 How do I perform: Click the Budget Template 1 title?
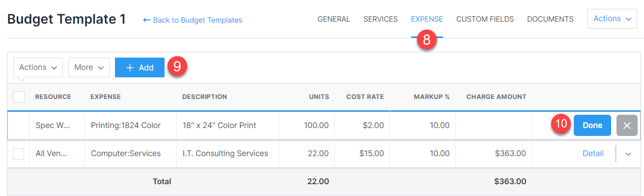(67, 19)
